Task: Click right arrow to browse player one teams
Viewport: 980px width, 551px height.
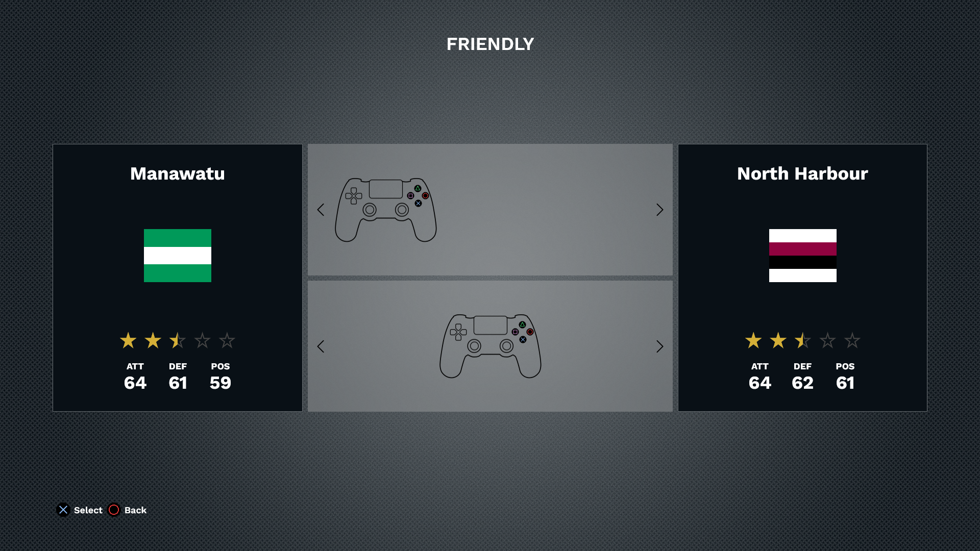Action: (659, 209)
